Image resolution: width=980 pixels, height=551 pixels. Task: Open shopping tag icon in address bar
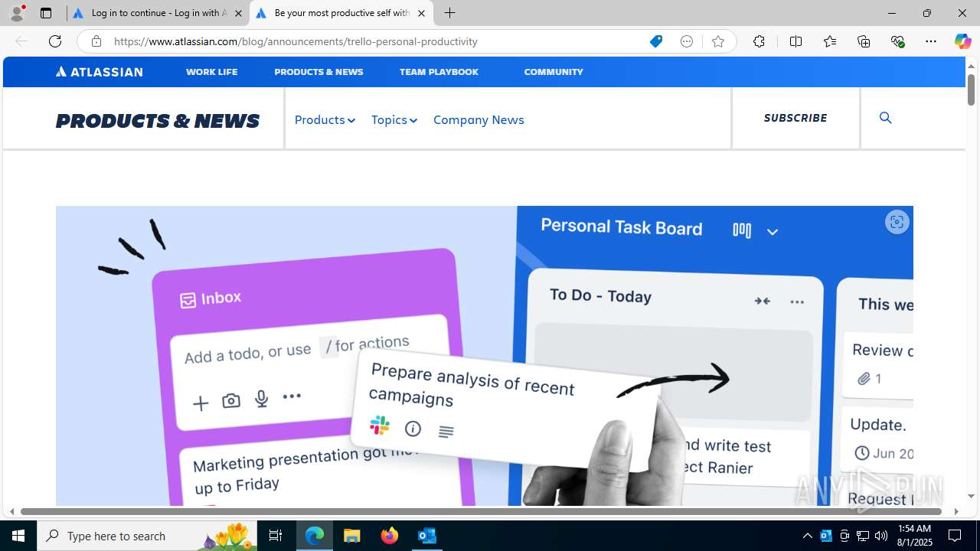point(656,41)
